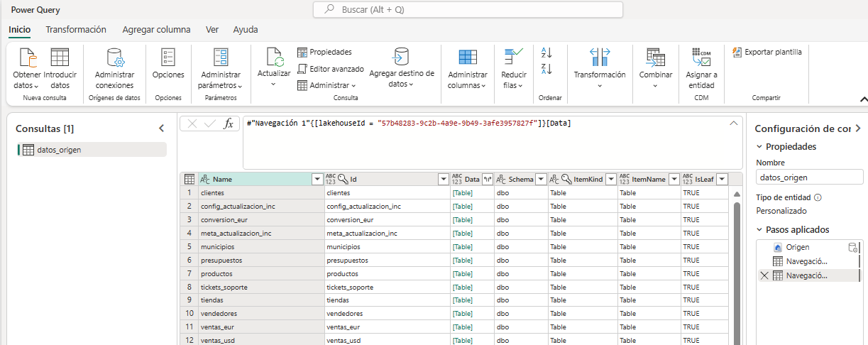Open the Reducir filas menu
868x345 pixels.
coord(513,69)
